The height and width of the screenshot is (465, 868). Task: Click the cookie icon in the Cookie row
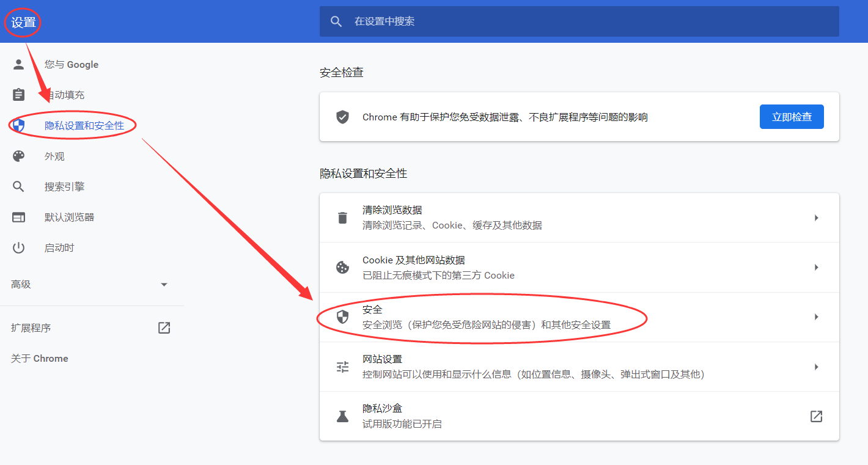click(x=342, y=268)
